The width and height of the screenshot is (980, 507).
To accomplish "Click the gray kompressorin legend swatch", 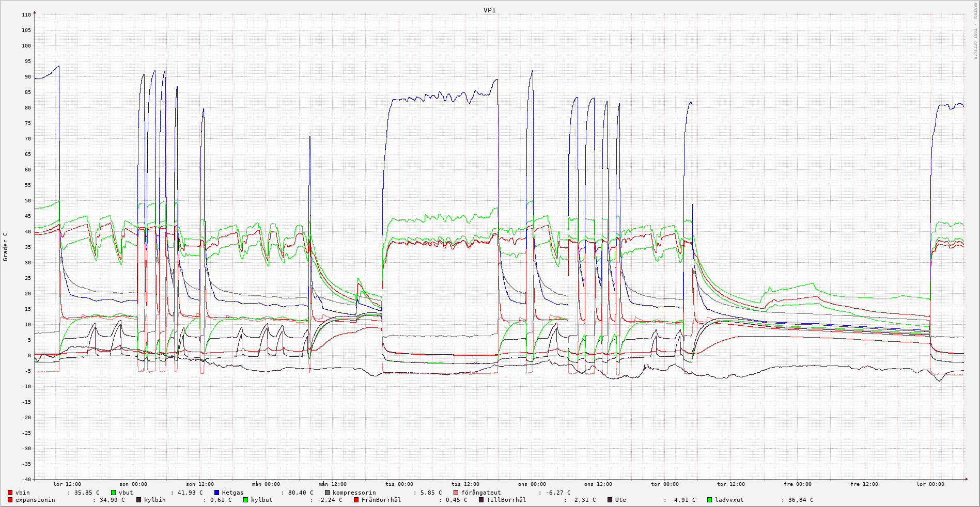I will [328, 493].
